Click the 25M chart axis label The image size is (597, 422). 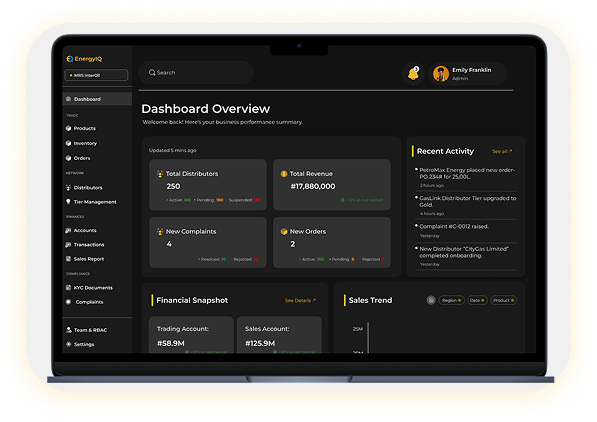358,329
